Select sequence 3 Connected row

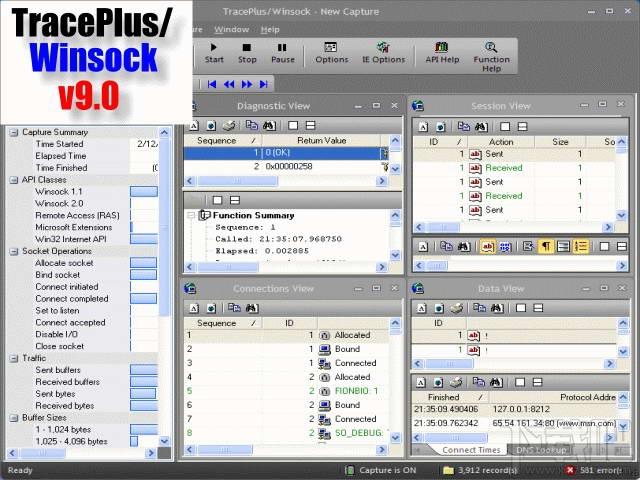(x=287, y=363)
